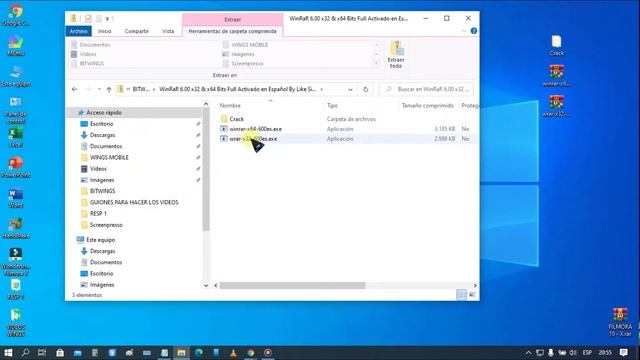The width and height of the screenshot is (640, 360).
Task: Expand address bar history dropdown
Action: pos(350,89)
